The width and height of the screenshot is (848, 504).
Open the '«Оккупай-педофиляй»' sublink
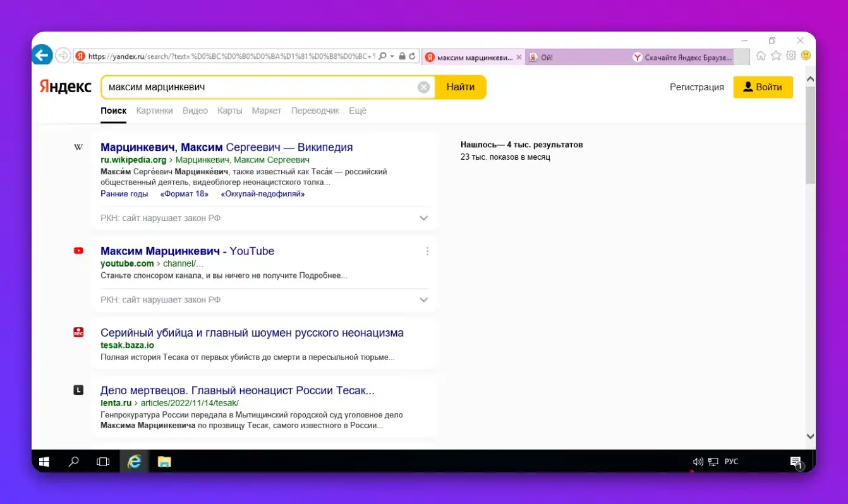263,194
